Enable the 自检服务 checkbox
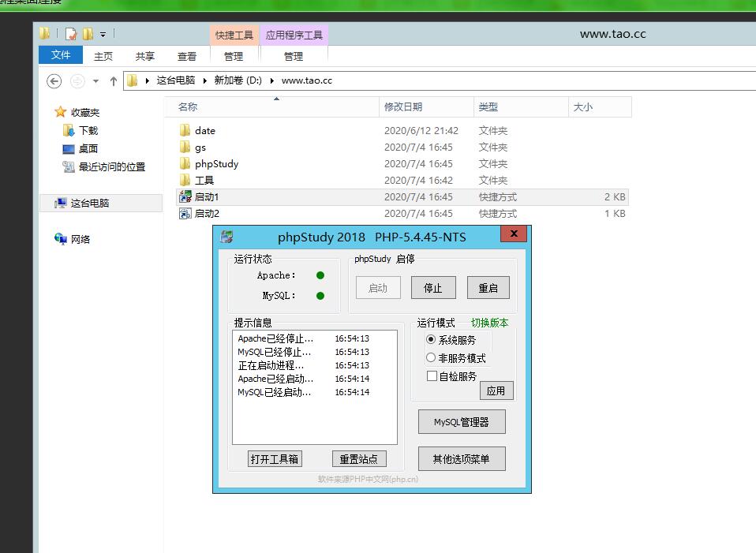The image size is (756, 553). [432, 376]
